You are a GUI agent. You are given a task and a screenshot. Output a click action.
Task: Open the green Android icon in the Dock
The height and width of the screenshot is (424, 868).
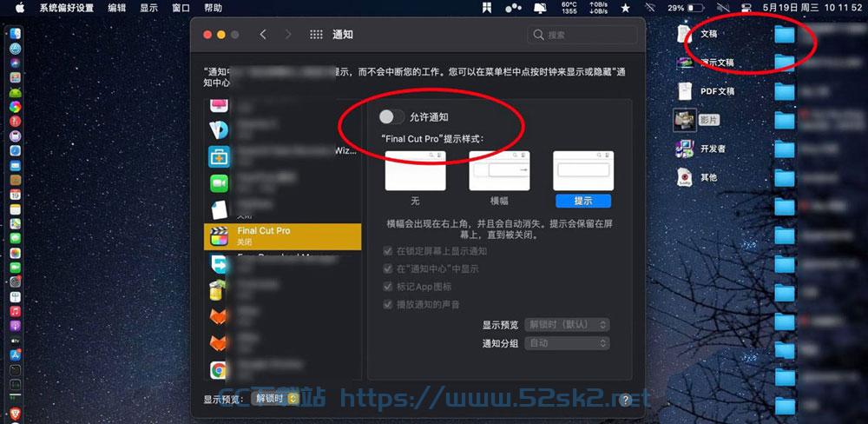pyautogui.click(x=16, y=92)
